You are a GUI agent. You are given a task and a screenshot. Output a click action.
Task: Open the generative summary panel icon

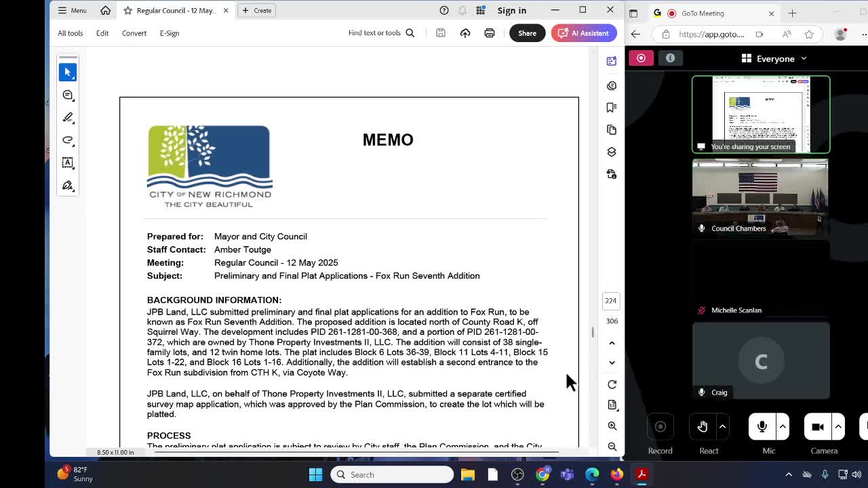click(612, 61)
